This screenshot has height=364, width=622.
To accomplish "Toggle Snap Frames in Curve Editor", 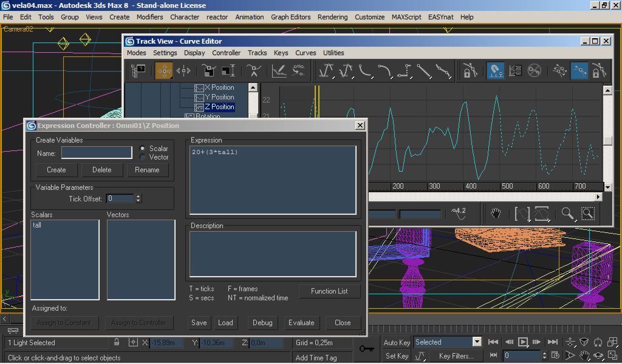I will point(496,71).
